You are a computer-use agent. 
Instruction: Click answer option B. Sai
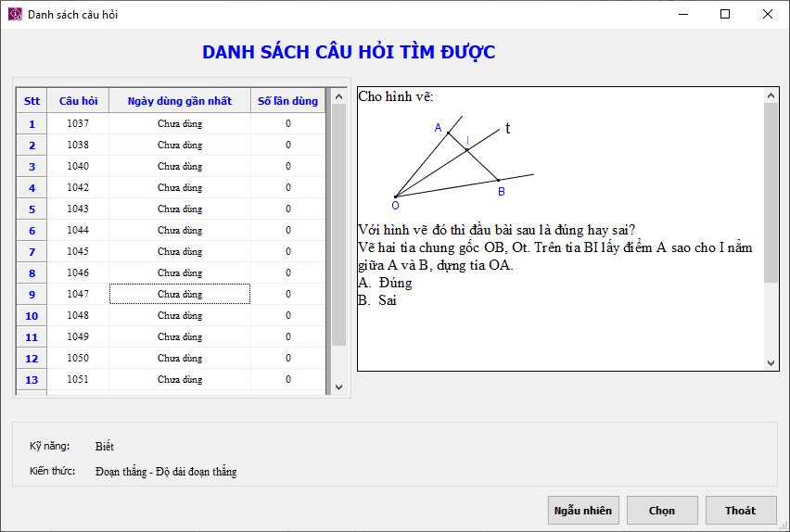pos(377,300)
